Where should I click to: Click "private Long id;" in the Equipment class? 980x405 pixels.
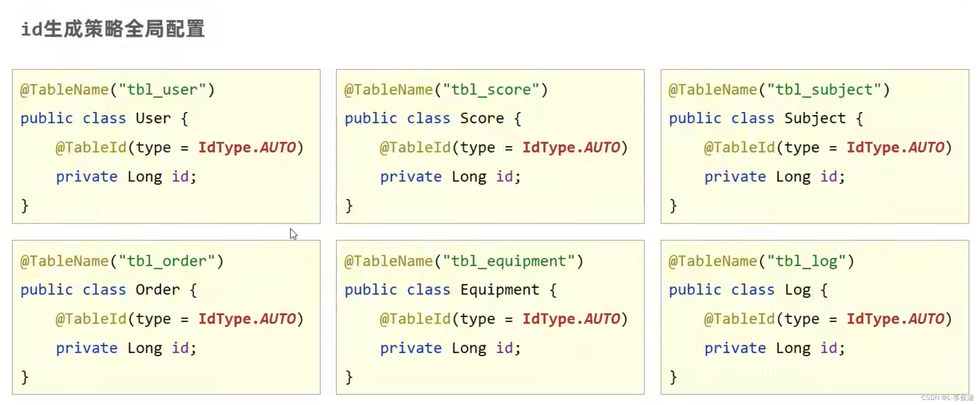pos(450,348)
